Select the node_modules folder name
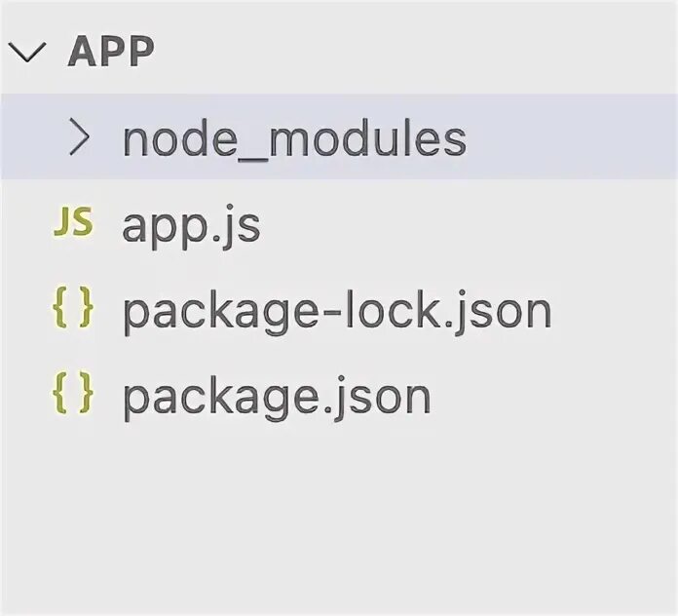 [294, 139]
